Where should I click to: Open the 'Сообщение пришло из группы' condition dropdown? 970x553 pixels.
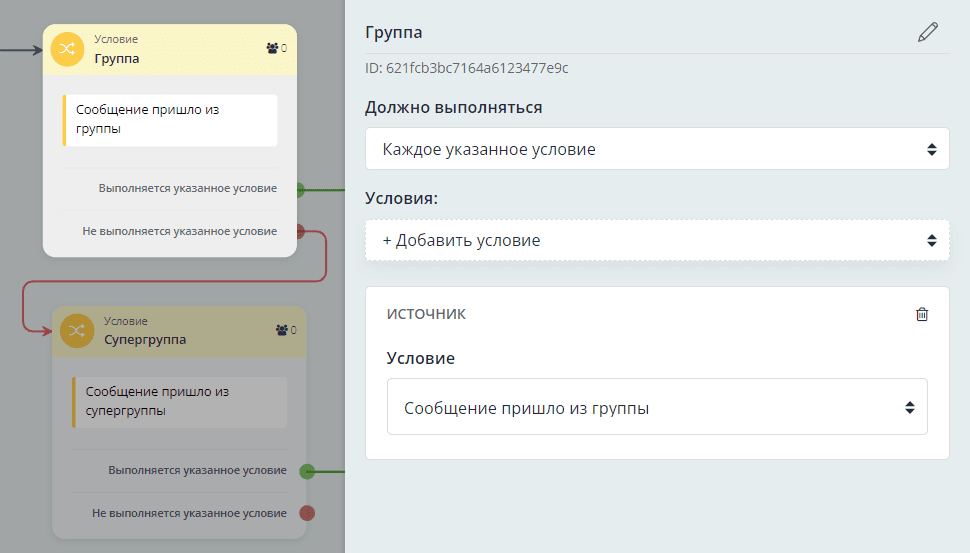pos(657,407)
